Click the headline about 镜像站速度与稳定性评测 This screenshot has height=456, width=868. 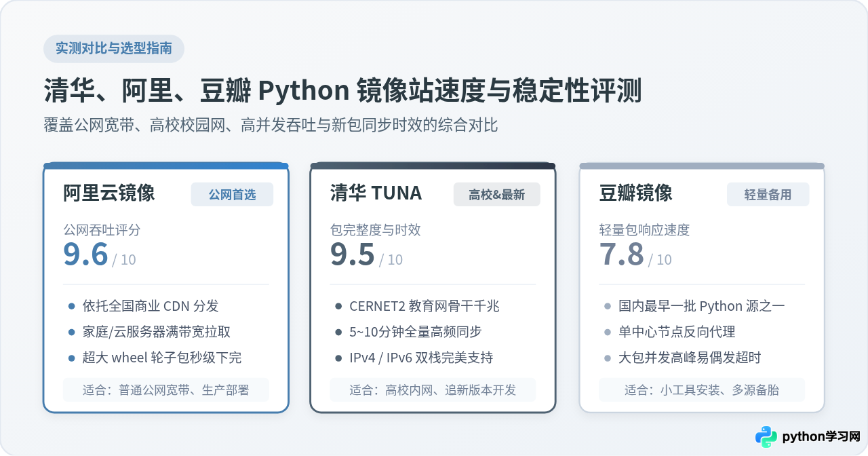click(343, 90)
